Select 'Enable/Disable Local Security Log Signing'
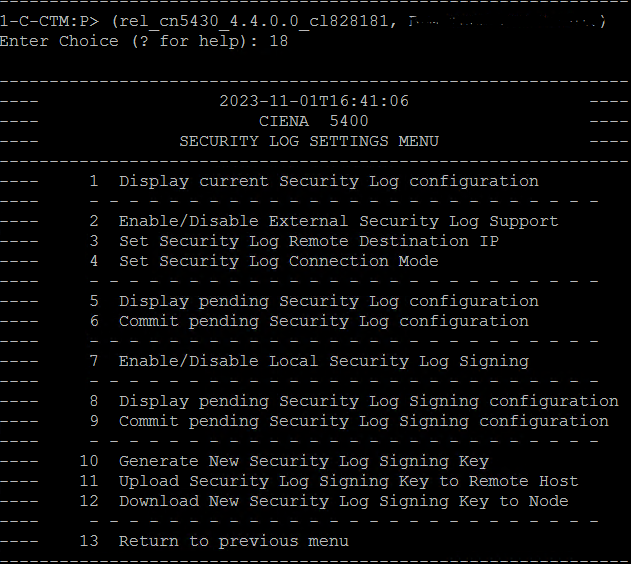 click(x=324, y=361)
